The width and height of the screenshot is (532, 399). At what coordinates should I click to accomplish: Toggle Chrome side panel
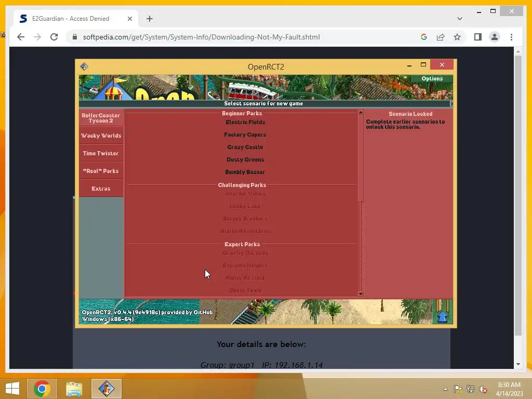(x=478, y=37)
